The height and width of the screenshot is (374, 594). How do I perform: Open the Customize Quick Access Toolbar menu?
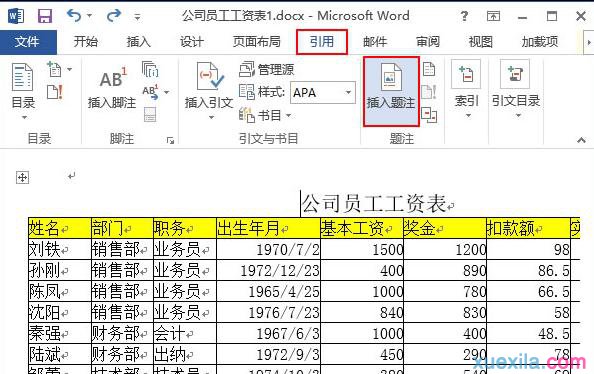[x=137, y=17]
